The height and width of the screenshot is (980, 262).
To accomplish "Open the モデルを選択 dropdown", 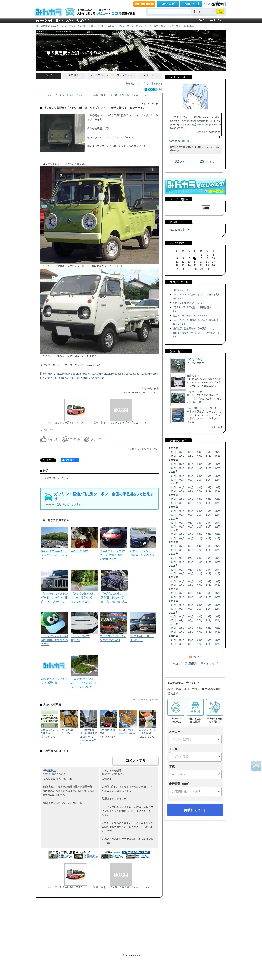I will click(195, 757).
